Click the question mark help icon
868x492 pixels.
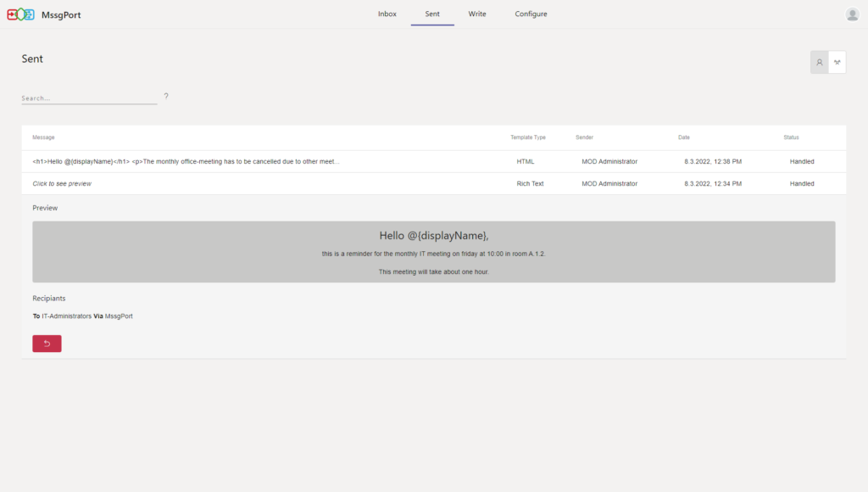165,97
